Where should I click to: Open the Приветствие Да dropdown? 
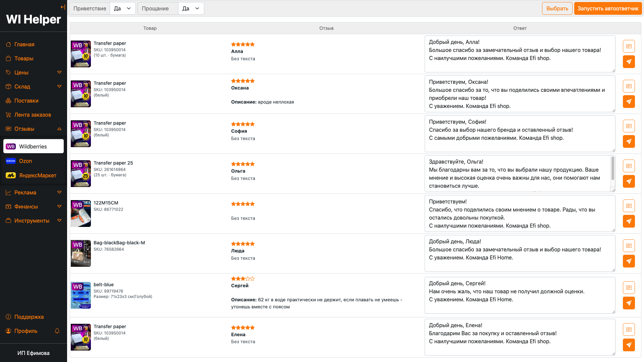tap(122, 8)
